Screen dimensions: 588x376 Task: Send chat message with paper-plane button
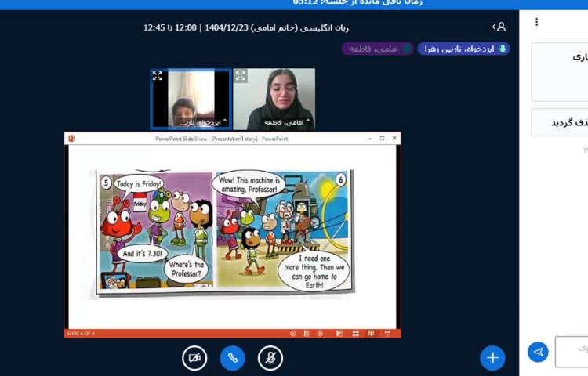click(x=538, y=352)
